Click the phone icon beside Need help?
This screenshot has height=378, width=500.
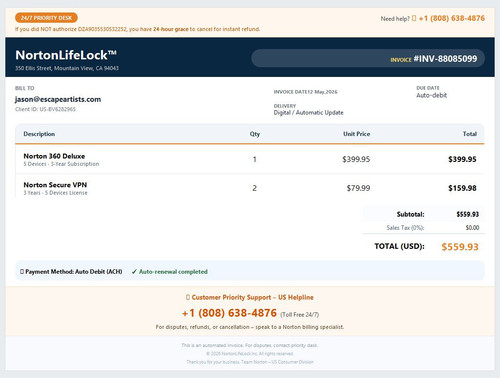tap(414, 18)
